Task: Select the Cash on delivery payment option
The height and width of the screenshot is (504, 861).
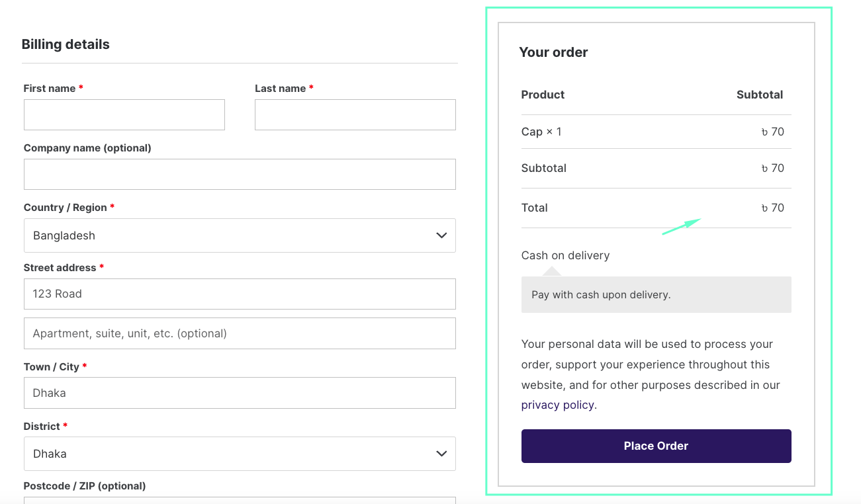Action: pyautogui.click(x=565, y=255)
